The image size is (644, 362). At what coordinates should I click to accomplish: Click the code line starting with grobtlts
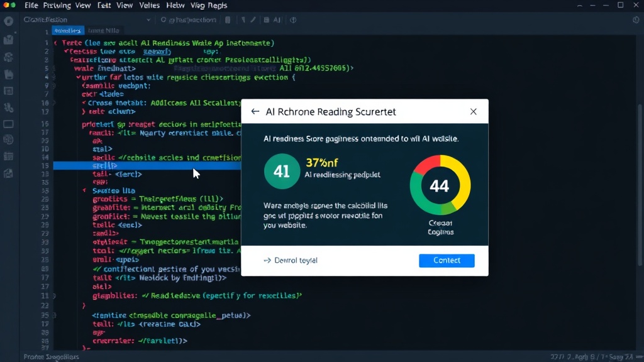pyautogui.click(x=158, y=199)
